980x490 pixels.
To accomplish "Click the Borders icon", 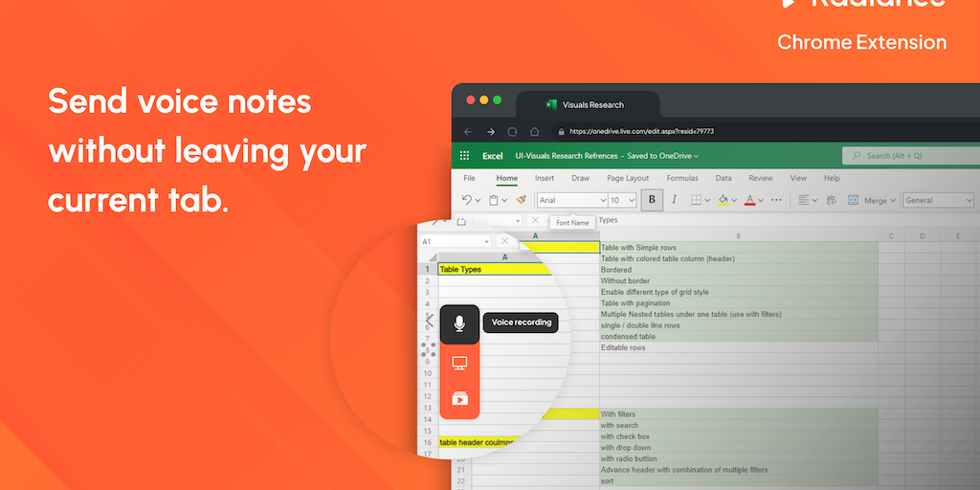I will point(697,200).
